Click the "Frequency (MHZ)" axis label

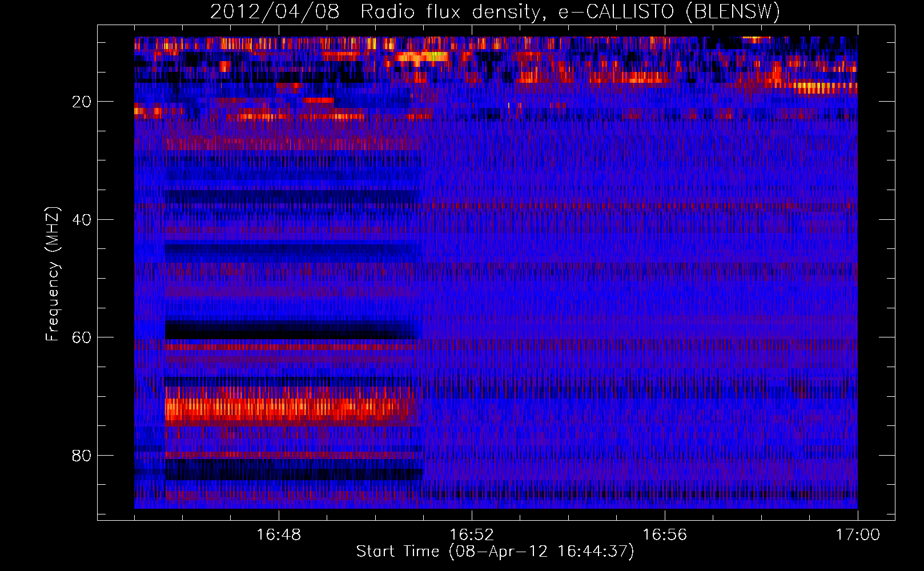tap(53, 274)
